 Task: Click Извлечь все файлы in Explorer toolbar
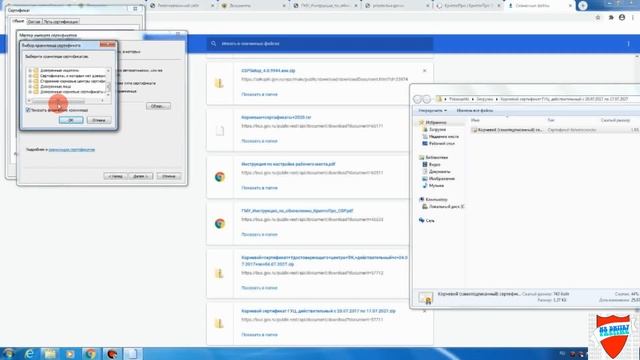pos(475,111)
